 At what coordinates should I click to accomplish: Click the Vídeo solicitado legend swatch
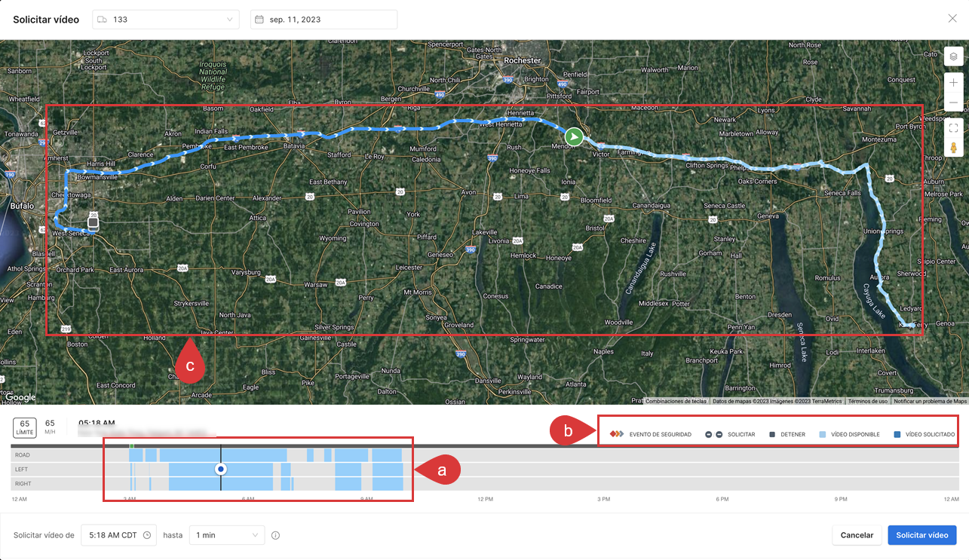897,434
